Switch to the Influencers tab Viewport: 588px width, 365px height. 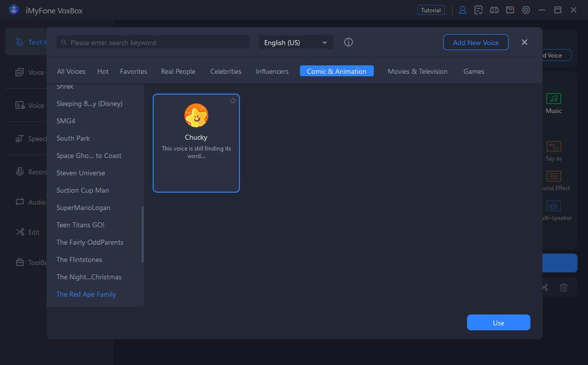[x=272, y=71]
